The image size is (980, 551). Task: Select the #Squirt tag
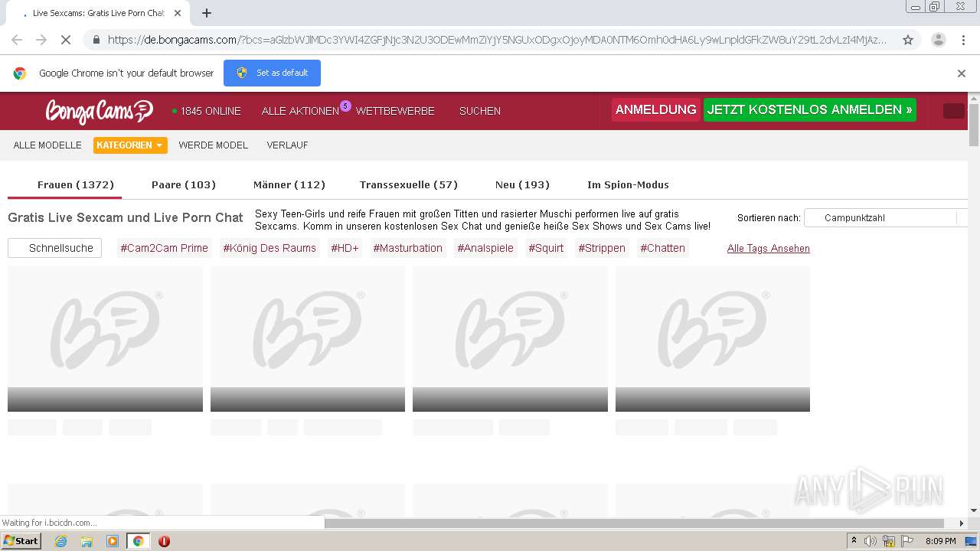[546, 248]
